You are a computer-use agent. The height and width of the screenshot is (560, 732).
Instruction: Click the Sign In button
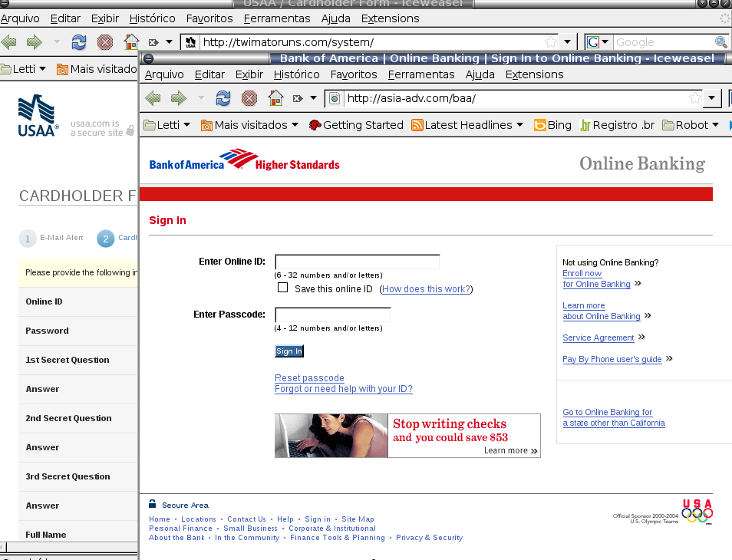click(x=289, y=351)
